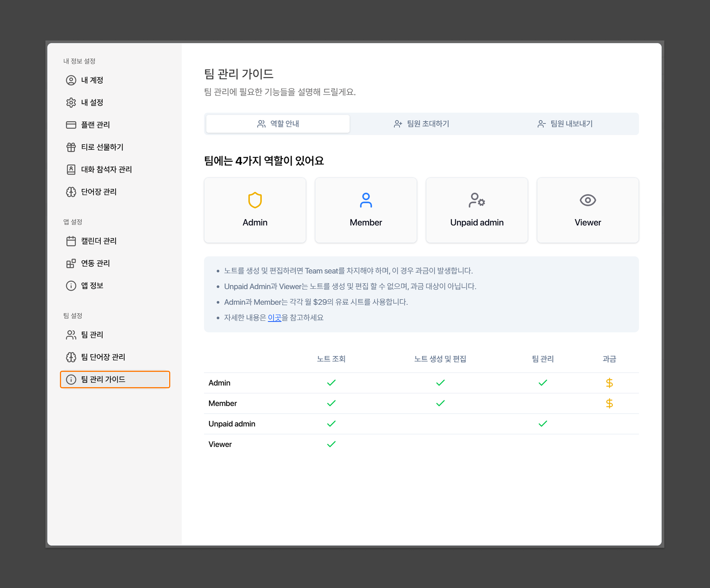Open 티로 선물하기 gift icon

(71, 147)
